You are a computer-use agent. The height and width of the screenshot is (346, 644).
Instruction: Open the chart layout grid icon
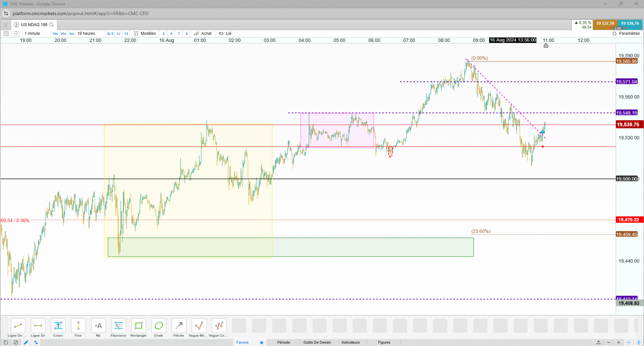[16, 33]
